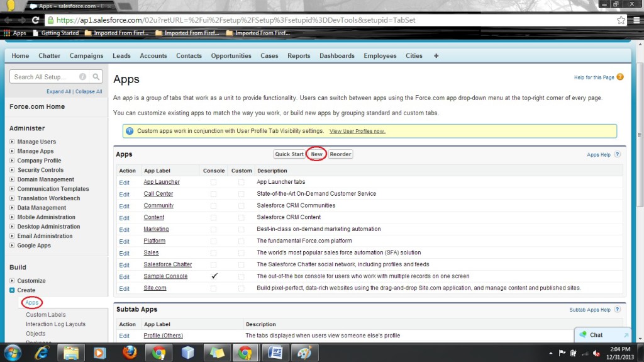Click the New button in Apps section
644x362 pixels.
316,154
